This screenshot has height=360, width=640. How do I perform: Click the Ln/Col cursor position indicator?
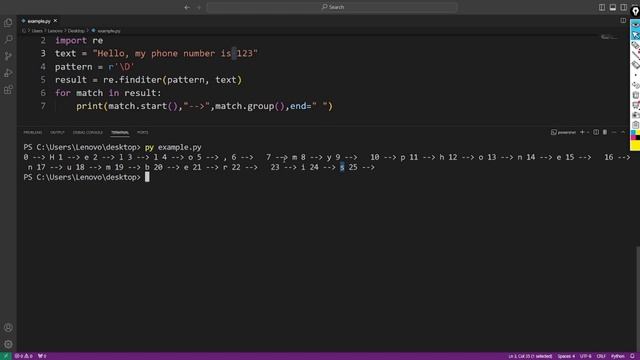(530, 356)
